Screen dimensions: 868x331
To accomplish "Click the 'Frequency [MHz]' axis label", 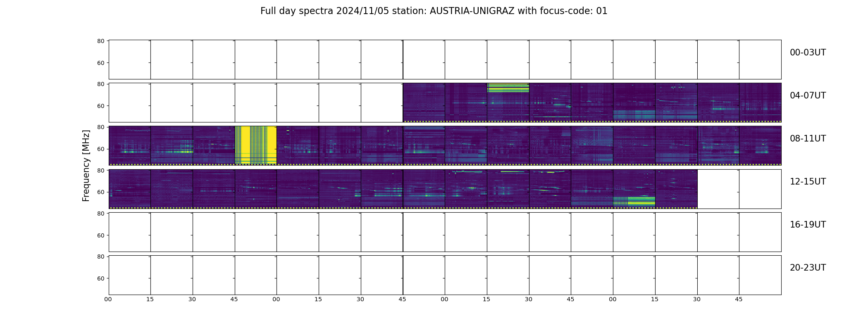I will pyautogui.click(x=86, y=166).
